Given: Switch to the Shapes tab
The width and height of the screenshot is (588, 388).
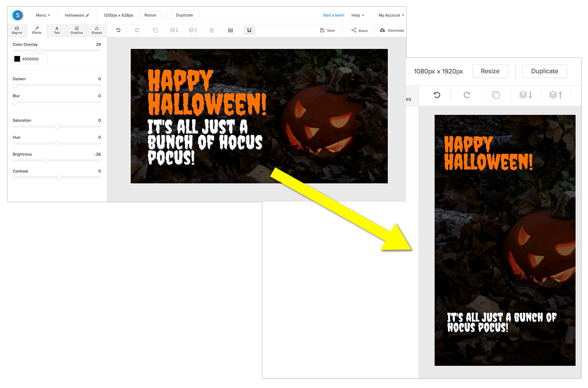Looking at the screenshot, I should click(x=96, y=30).
